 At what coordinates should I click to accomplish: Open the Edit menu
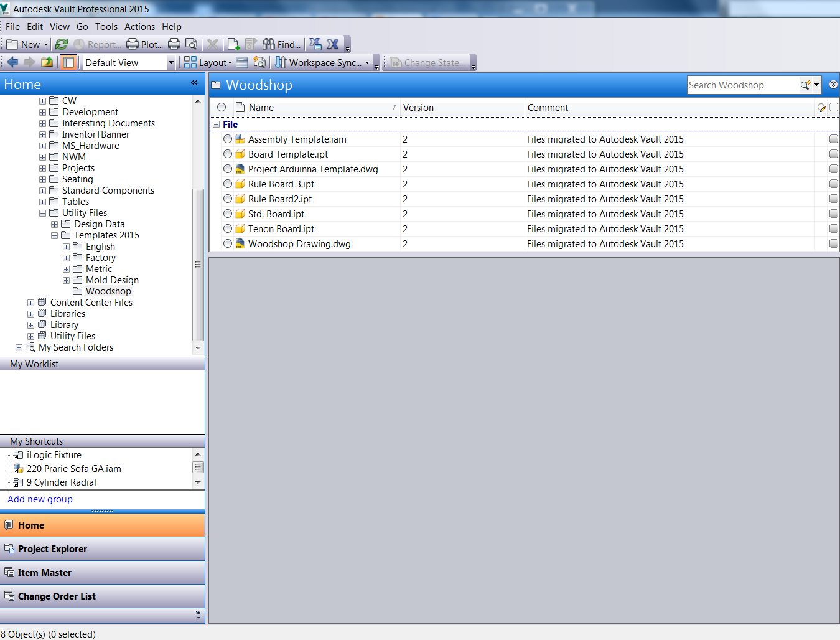35,26
